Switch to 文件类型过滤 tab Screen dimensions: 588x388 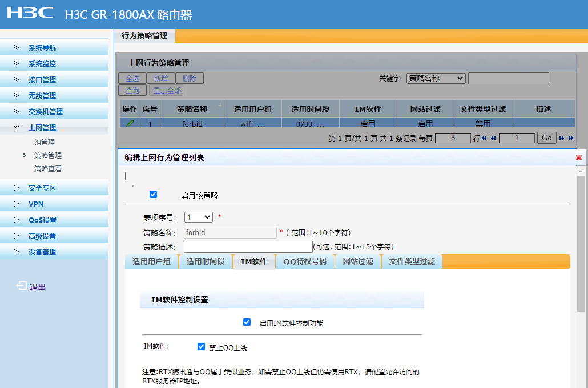pos(412,262)
